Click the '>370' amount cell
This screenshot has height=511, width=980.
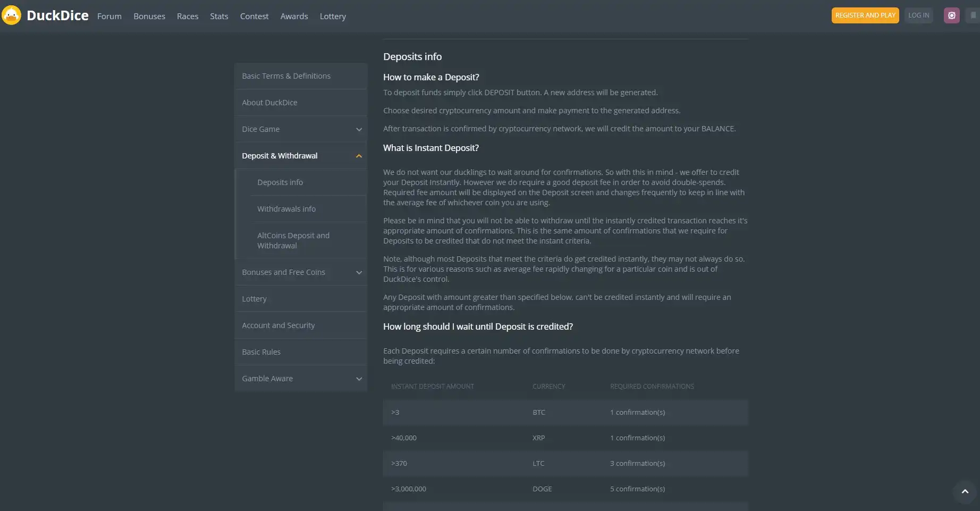[x=399, y=464]
